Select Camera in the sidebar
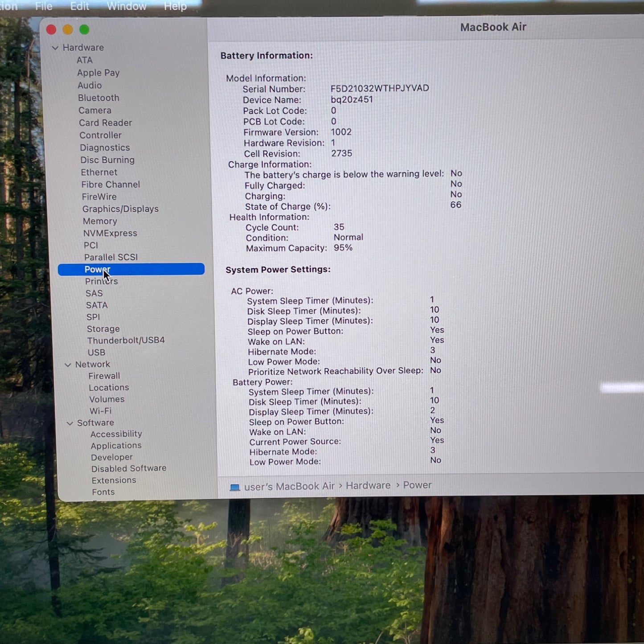Screen dimensions: 644x644 coord(95,110)
